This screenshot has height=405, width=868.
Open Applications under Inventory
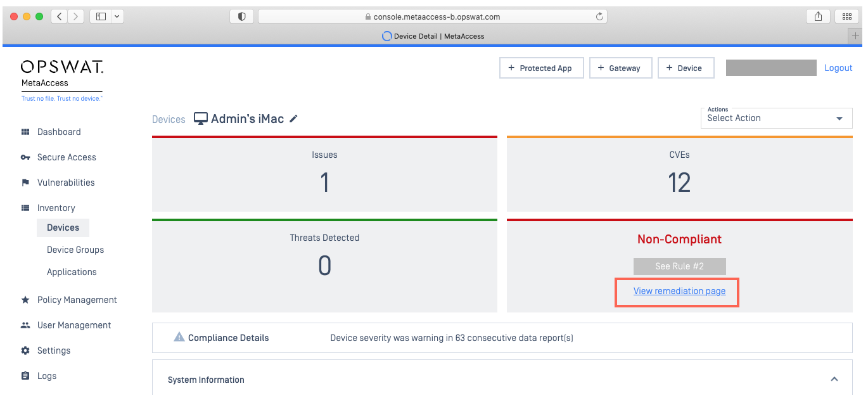pyautogui.click(x=72, y=272)
